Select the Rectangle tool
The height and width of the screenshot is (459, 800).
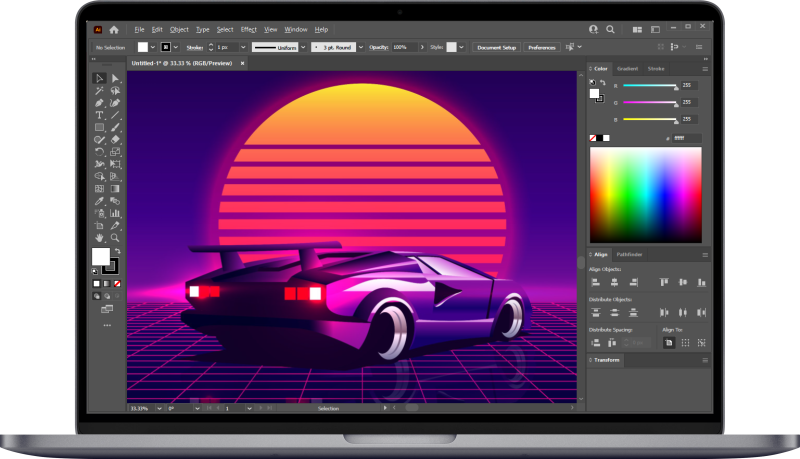99,128
